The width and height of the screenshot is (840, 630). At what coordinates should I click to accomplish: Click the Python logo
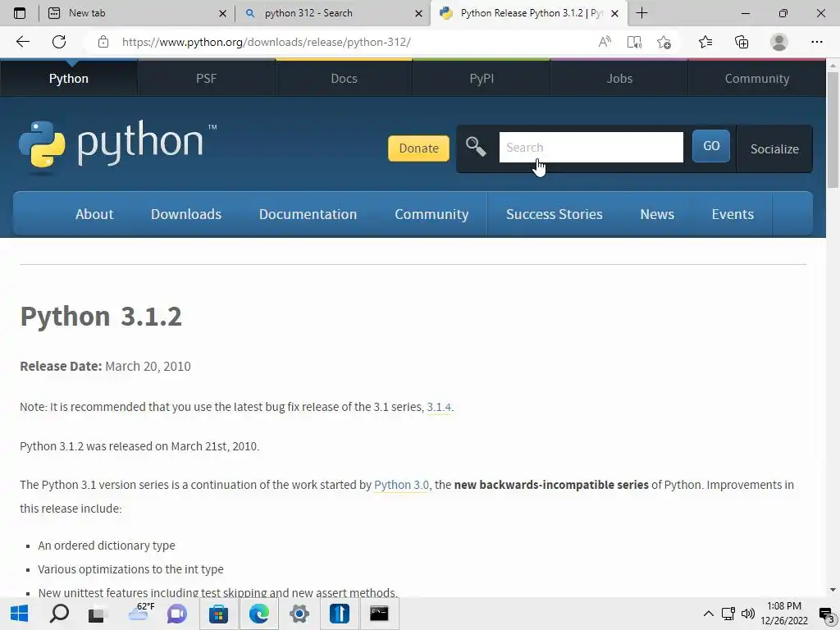tap(117, 146)
